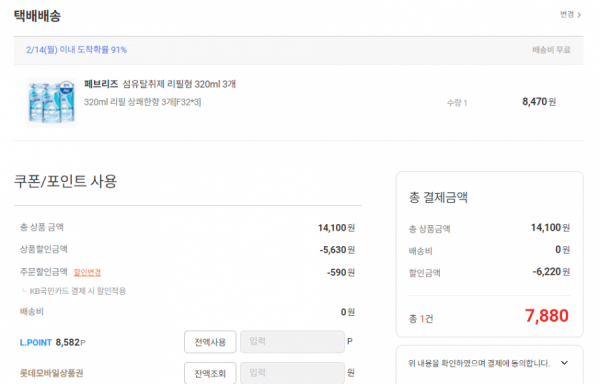Click the 할인변경 discount change link
Screen dimensions: 600x384
pyautogui.click(x=87, y=272)
